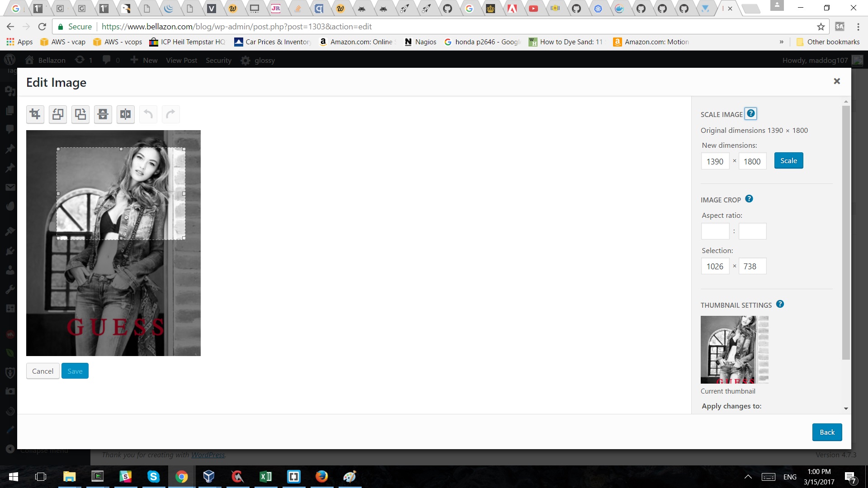This screenshot has height=488, width=868.
Task: Click the Crop tool icon
Action: click(x=35, y=114)
